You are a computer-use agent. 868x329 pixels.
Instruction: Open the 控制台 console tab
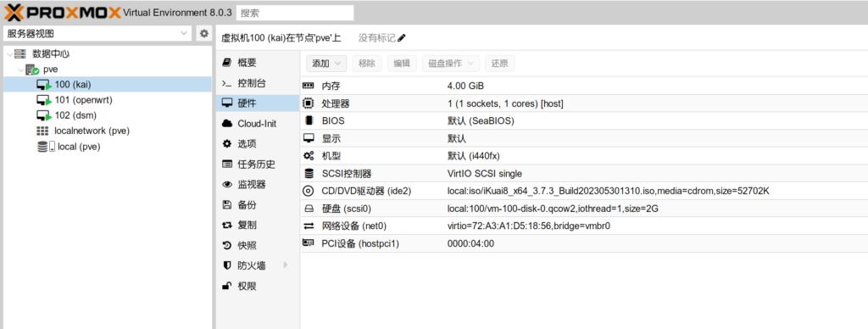tap(258, 83)
